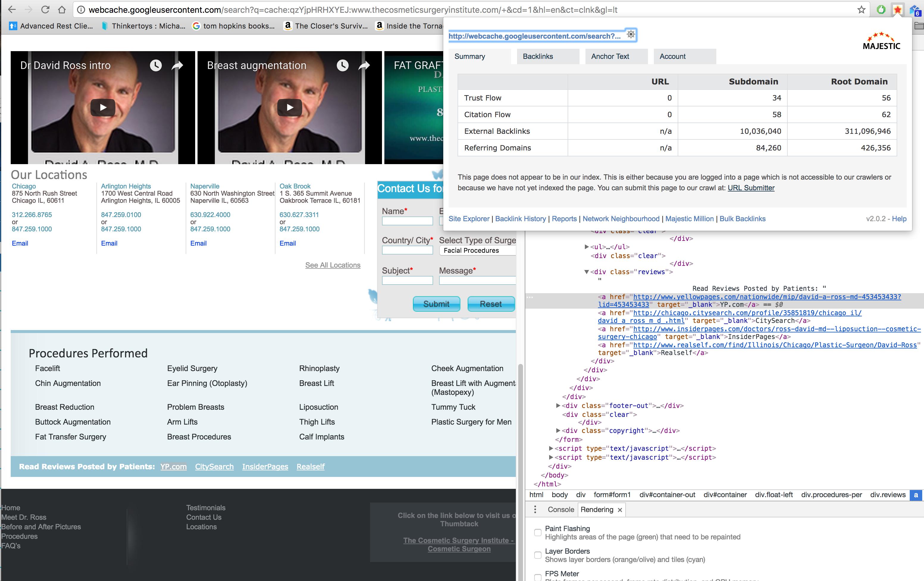Expand the collapsed ul element
The height and width of the screenshot is (581, 924).
click(x=586, y=246)
